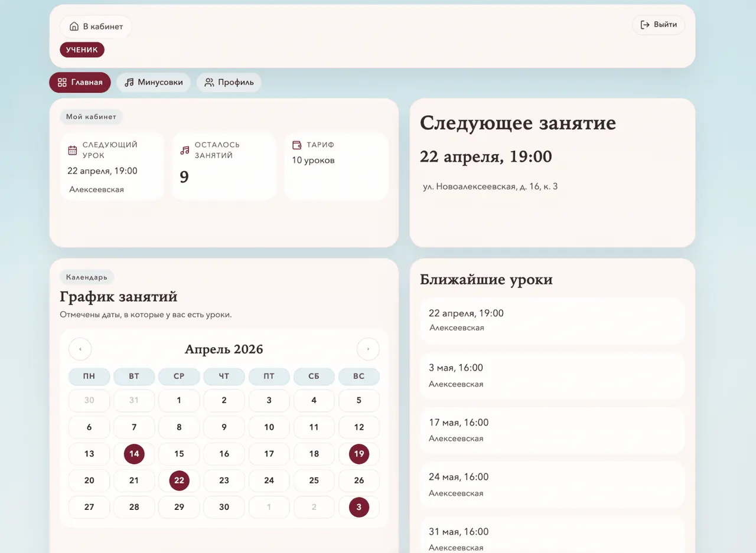756x553 pixels.
Task: Open the '17 мая, 16:00' lesson card
Action: 552,430
